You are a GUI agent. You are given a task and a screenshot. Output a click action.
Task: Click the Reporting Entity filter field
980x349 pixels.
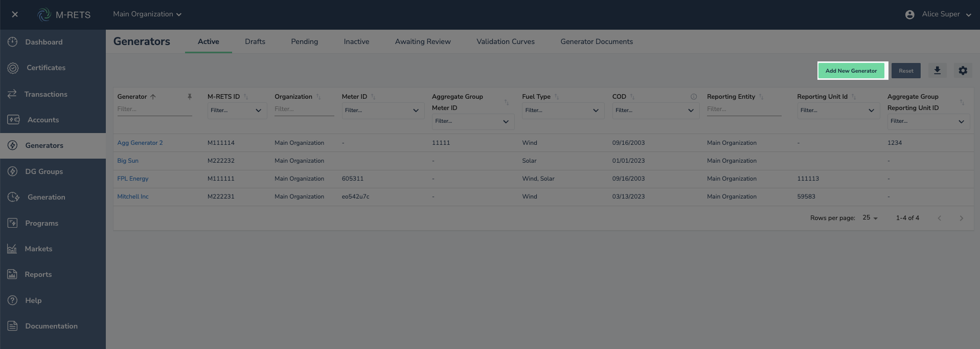pyautogui.click(x=744, y=110)
